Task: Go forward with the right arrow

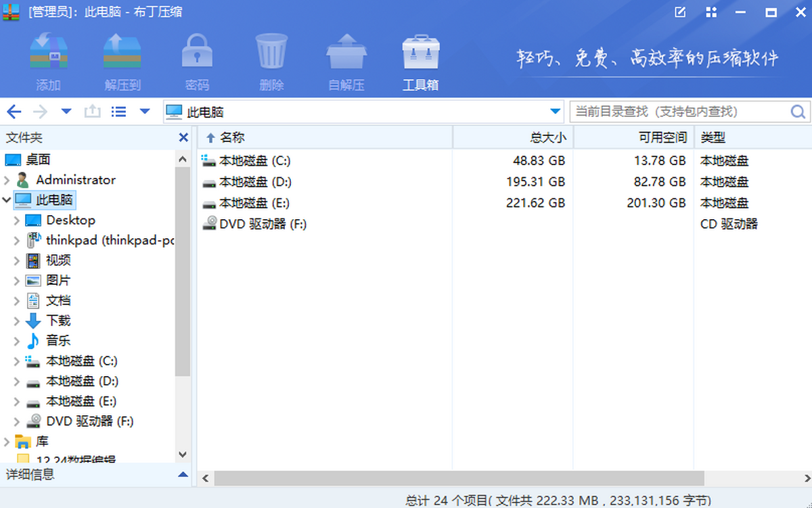Action: (41, 112)
